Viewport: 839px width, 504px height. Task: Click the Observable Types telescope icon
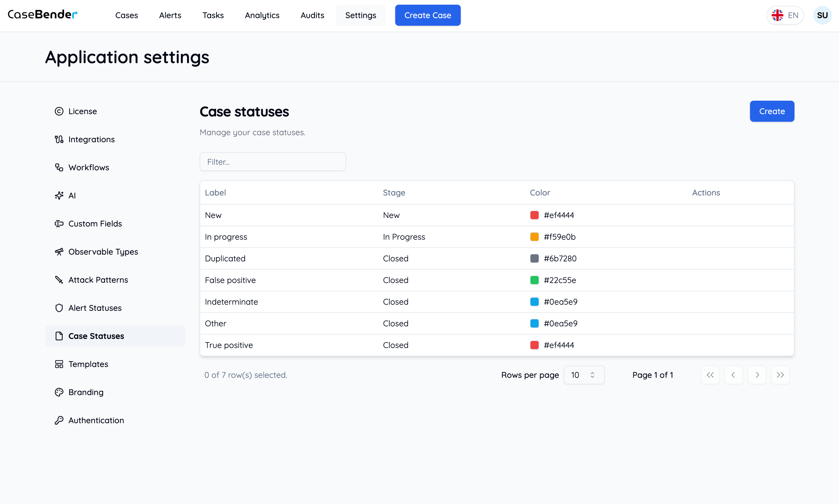[59, 252]
